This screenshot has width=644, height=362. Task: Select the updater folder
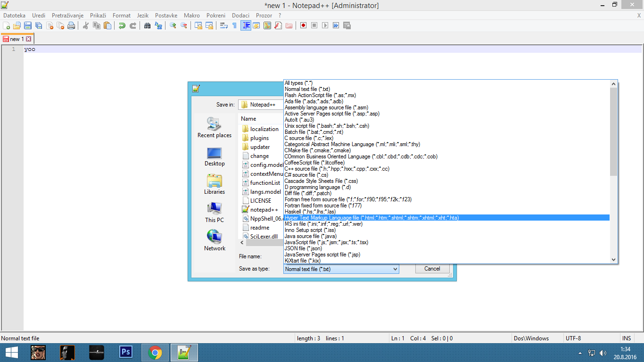pos(256,147)
